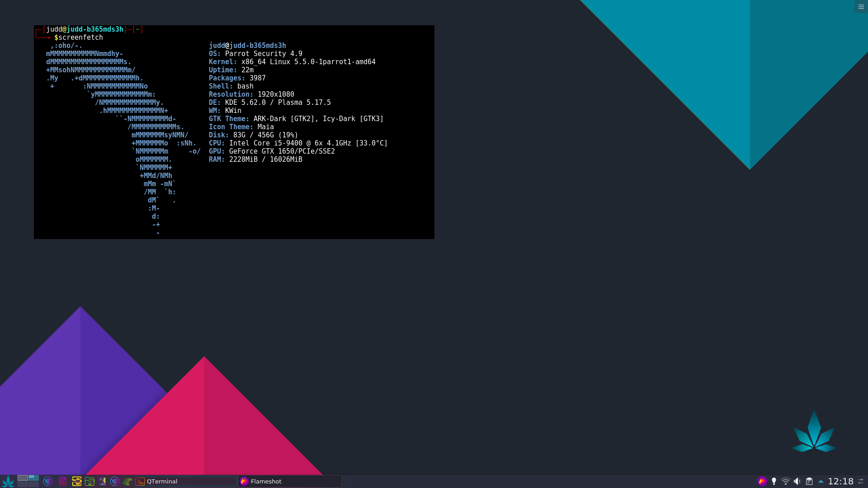The height and width of the screenshot is (488, 868).
Task: Open the desktop toolbox hamburger menu
Action: [861, 7]
